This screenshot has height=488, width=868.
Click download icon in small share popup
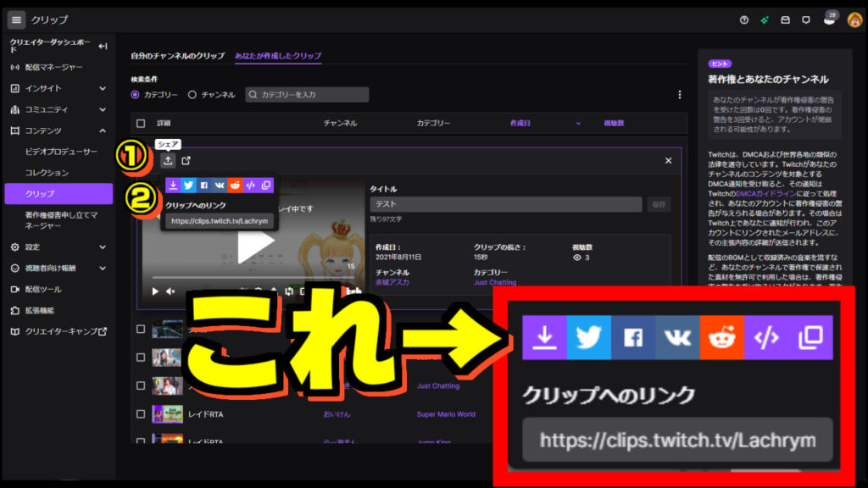tap(173, 186)
